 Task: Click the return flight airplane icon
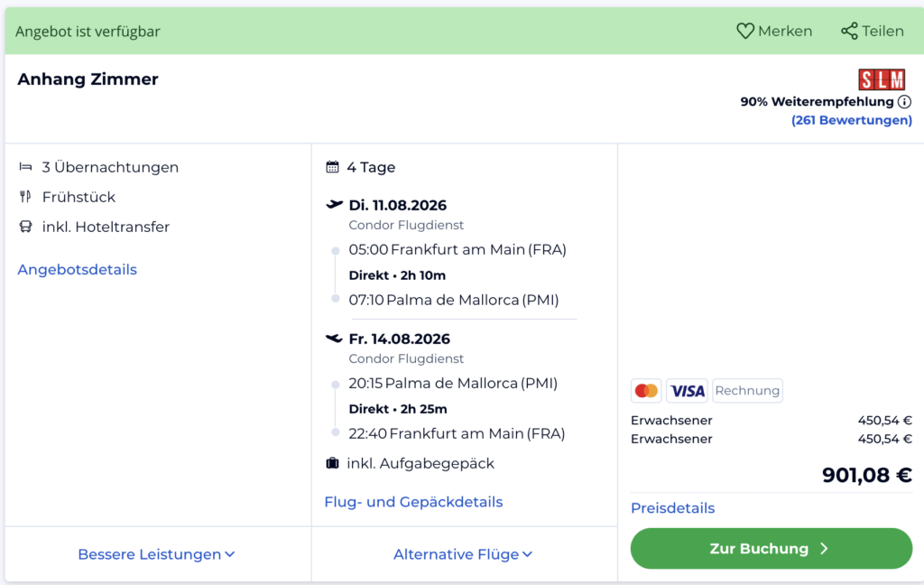(x=335, y=339)
